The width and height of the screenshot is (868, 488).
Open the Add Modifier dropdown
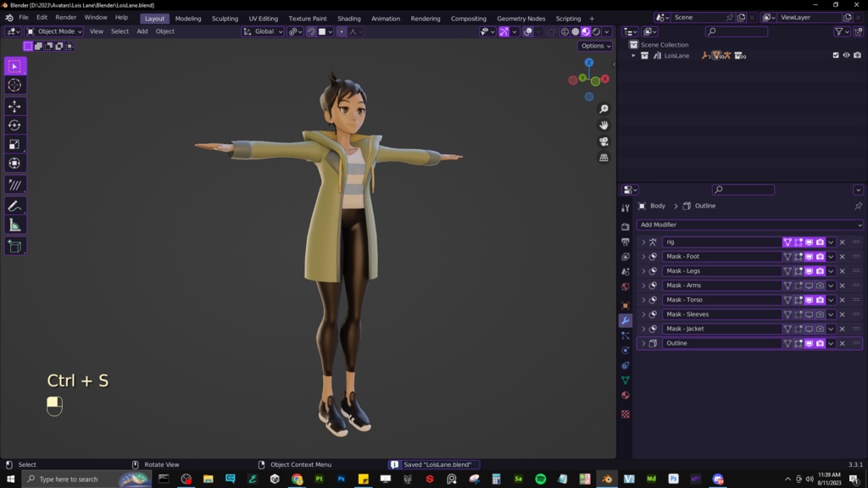pyautogui.click(x=749, y=224)
